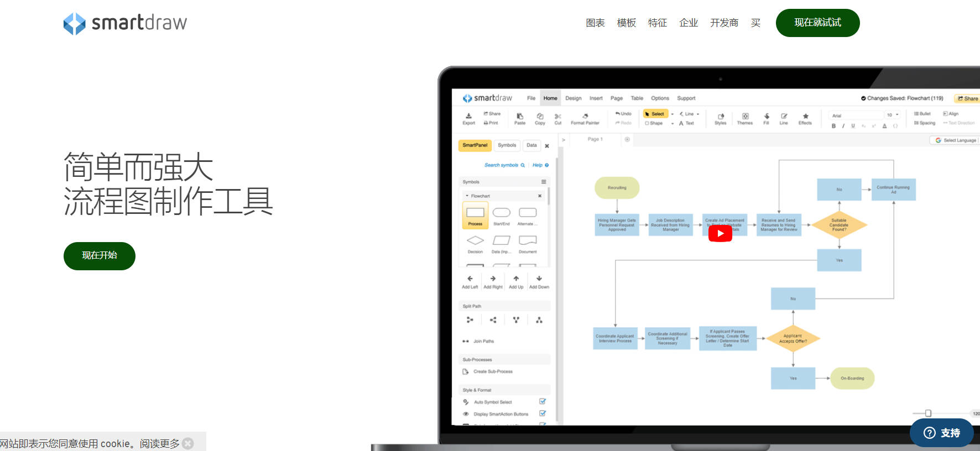The image size is (980, 451).
Task: Click the Undo button in toolbar
Action: click(623, 114)
